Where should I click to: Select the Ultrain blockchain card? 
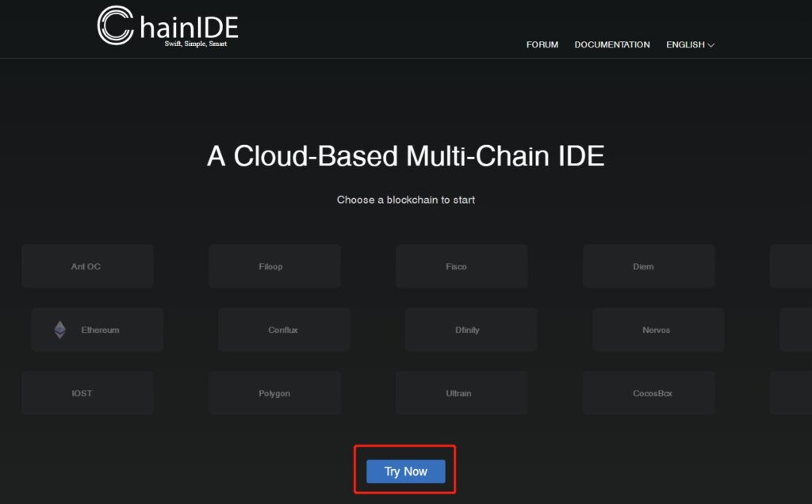(x=462, y=393)
